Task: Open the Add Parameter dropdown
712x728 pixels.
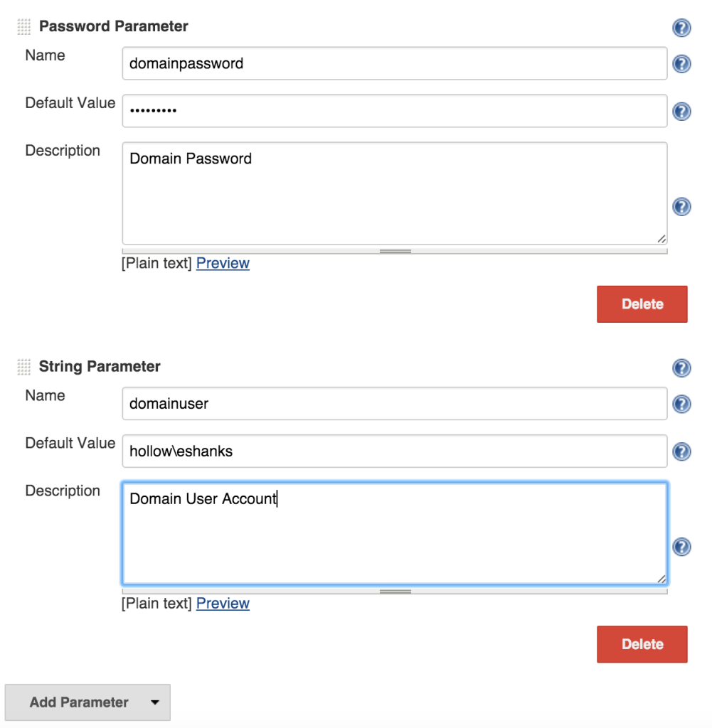Action: [87, 702]
